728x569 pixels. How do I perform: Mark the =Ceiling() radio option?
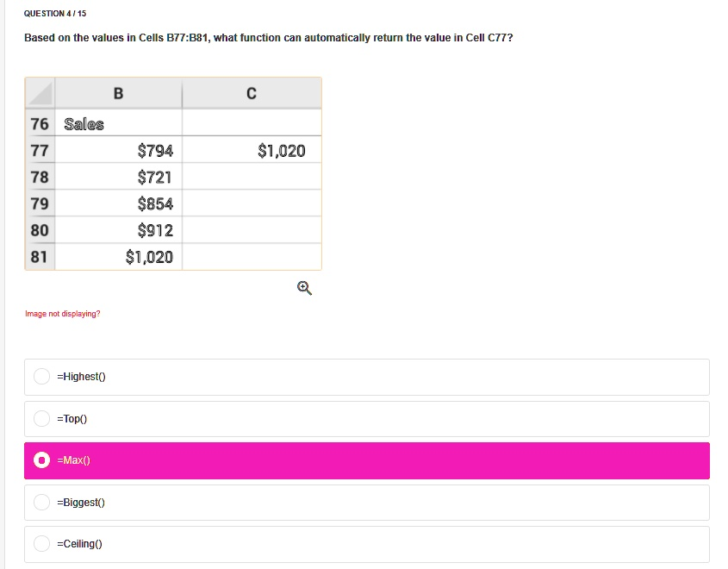point(42,544)
